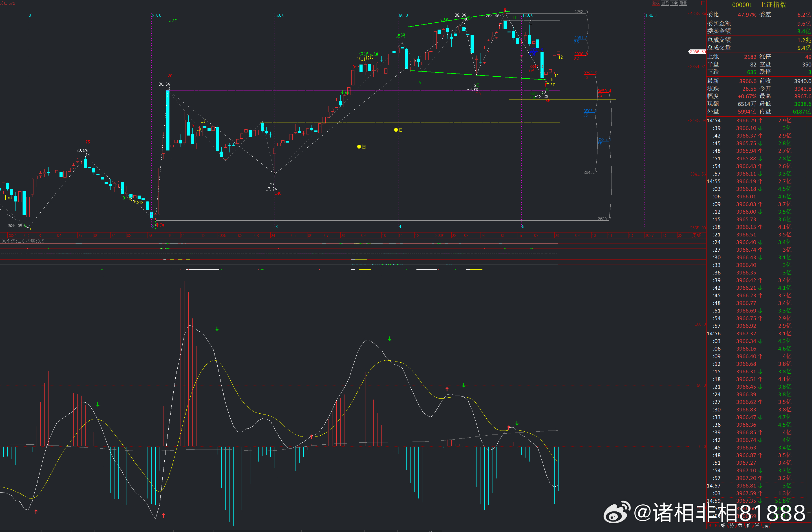
Task: Click the red panel-layout square icon
Action: click(703, 3)
